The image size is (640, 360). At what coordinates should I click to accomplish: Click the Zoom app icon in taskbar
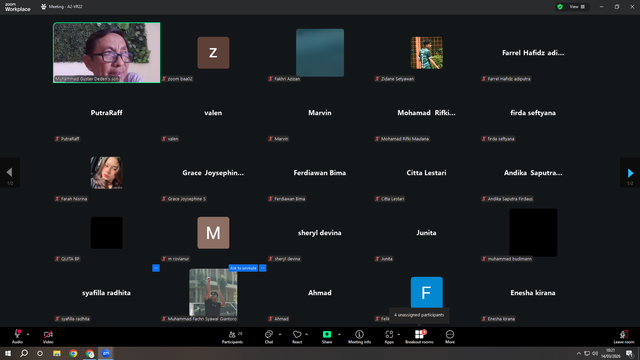tap(106, 353)
